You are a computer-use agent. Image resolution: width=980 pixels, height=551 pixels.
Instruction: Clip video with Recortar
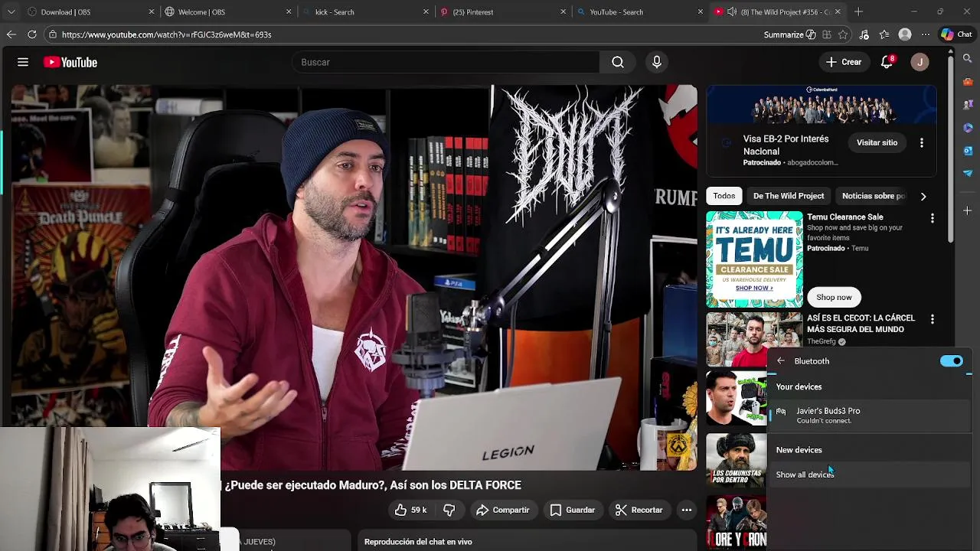[639, 510]
